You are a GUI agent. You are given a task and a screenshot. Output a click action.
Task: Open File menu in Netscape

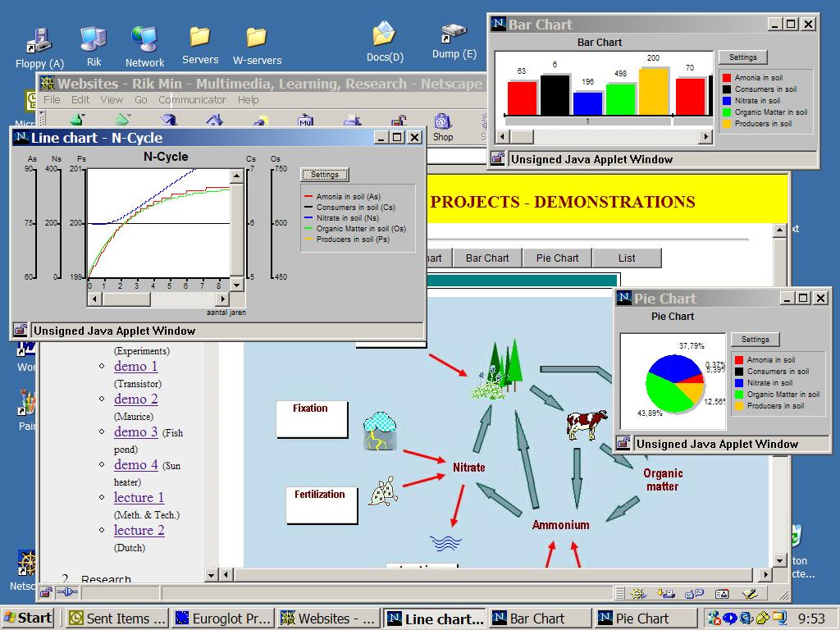click(x=52, y=99)
